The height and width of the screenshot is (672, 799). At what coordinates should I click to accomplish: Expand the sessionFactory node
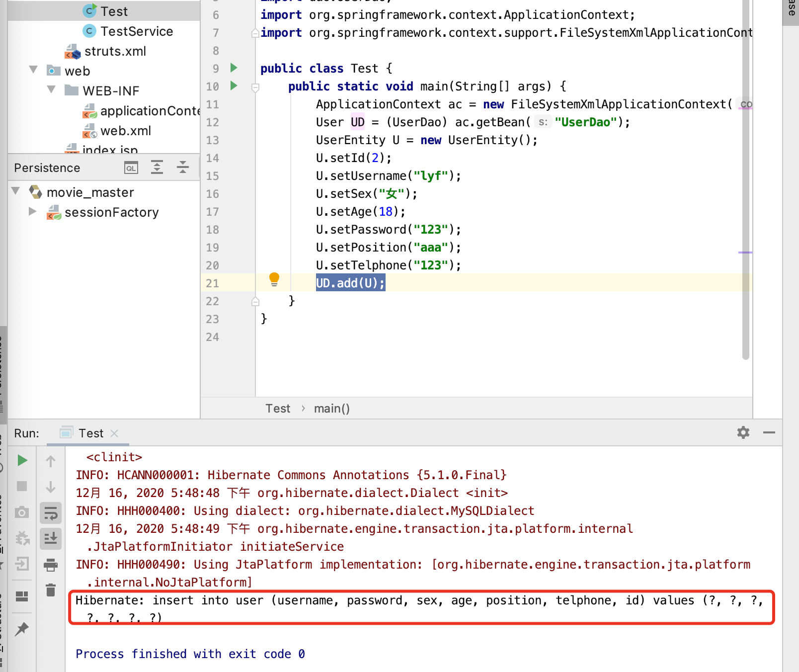click(33, 211)
